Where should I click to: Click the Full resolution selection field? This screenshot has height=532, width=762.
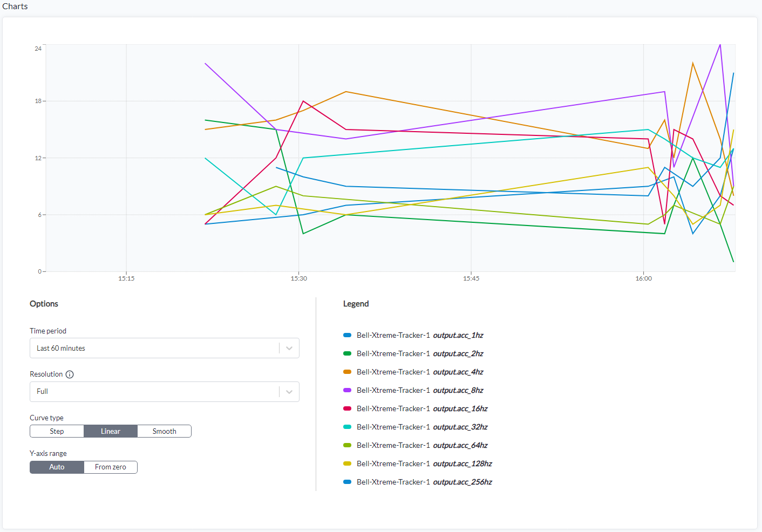pyautogui.click(x=165, y=392)
